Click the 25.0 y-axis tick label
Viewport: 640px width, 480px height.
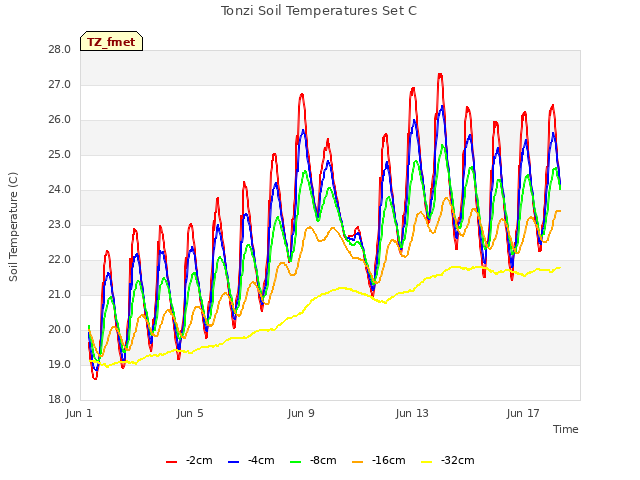(60, 155)
